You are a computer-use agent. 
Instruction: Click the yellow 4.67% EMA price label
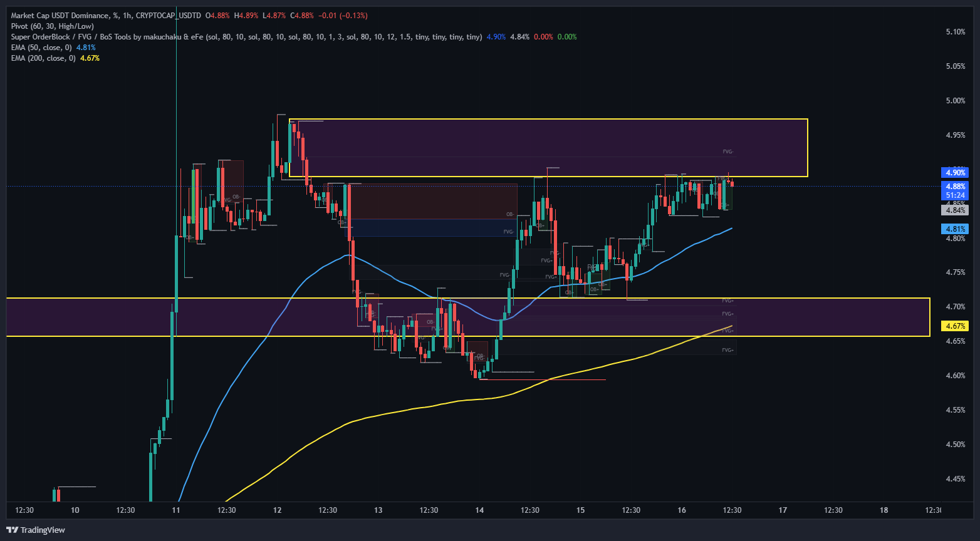tap(955, 326)
